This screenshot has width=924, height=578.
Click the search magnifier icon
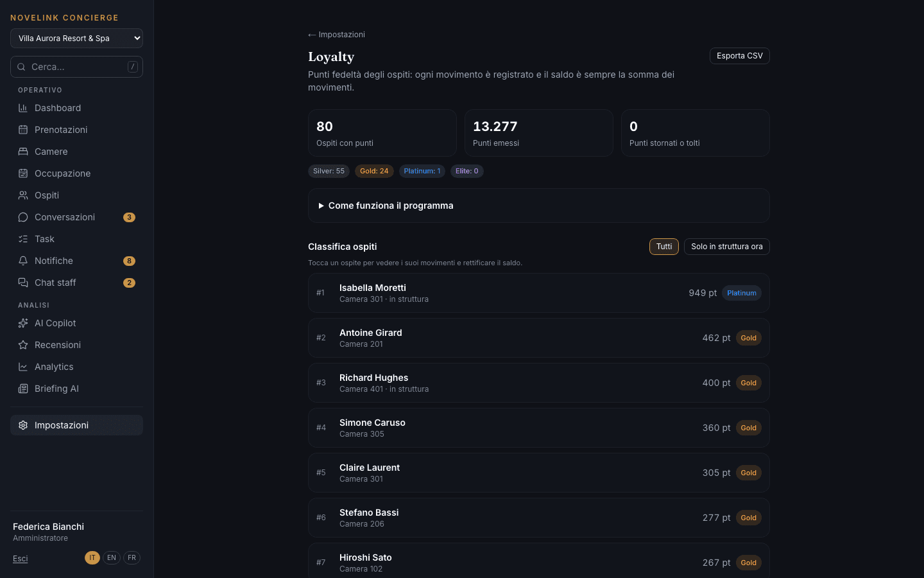21,67
